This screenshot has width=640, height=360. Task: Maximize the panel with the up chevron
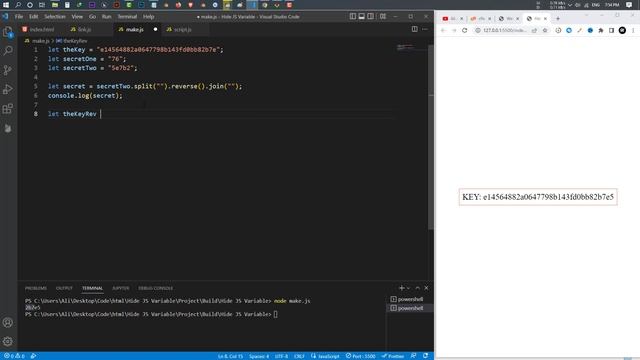pos(418,288)
